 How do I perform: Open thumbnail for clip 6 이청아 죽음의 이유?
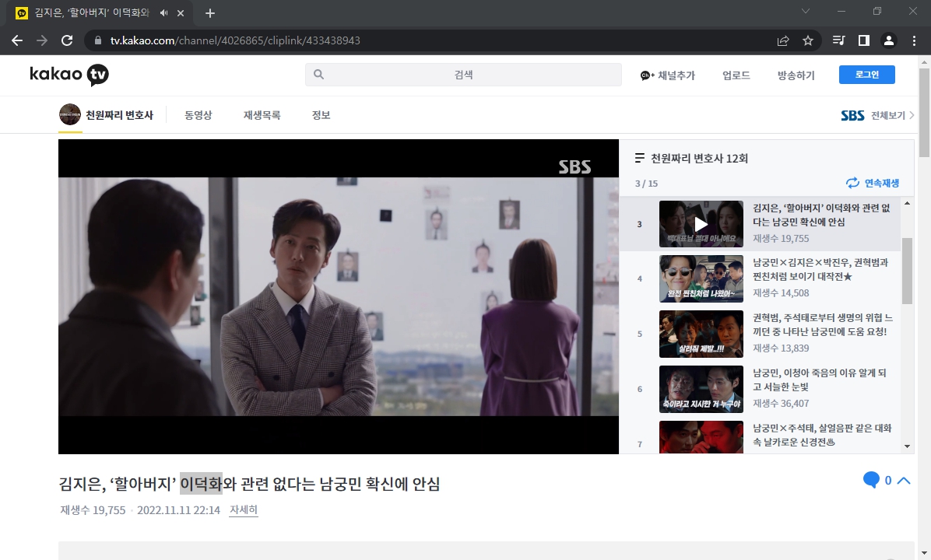point(701,389)
